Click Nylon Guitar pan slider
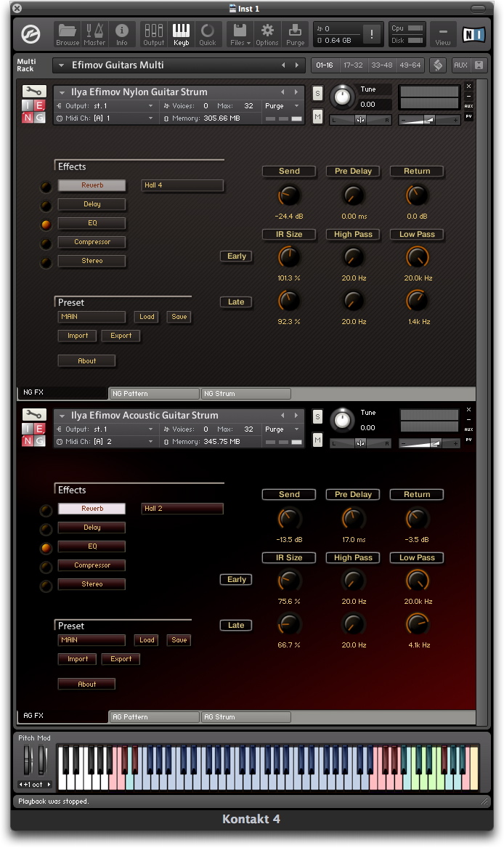Viewport: 504px width, 848px height. [360, 120]
